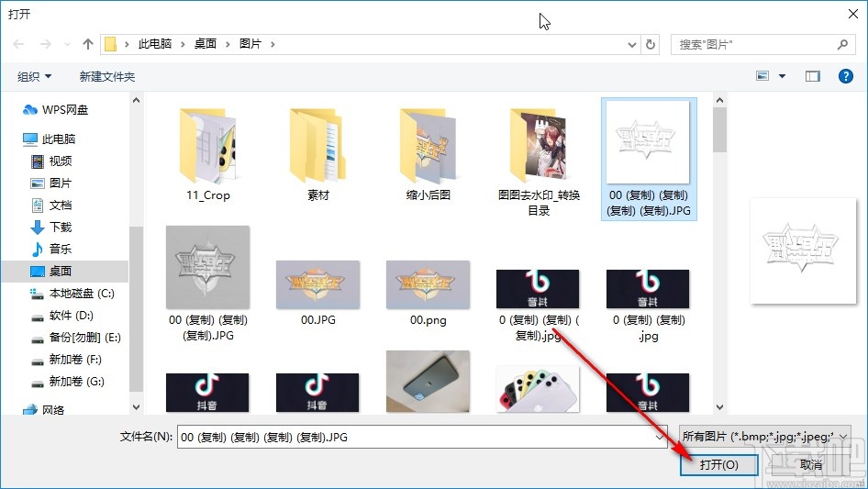Click the search magnifier icon
The height and width of the screenshot is (489, 868).
pos(842,44)
